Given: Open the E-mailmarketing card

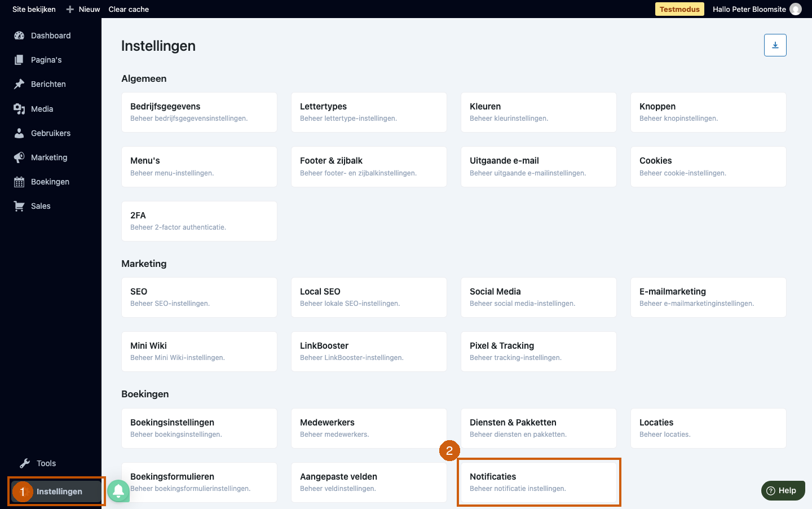Looking at the screenshot, I should (x=708, y=297).
